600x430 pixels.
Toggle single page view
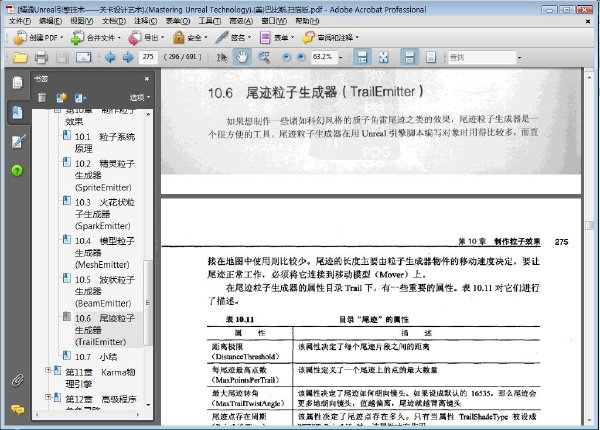[x=431, y=58]
